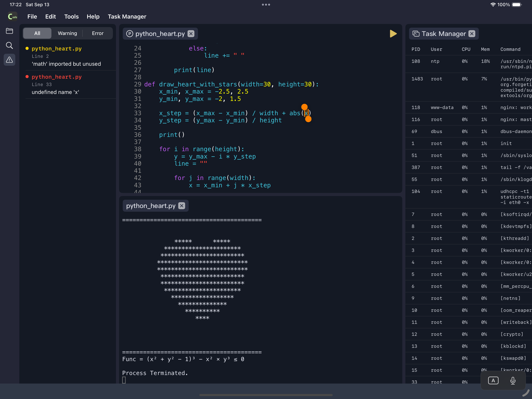Screen dimensions: 532x399
Task: Select the udhcpc process row PID 104
Action: 469,197
